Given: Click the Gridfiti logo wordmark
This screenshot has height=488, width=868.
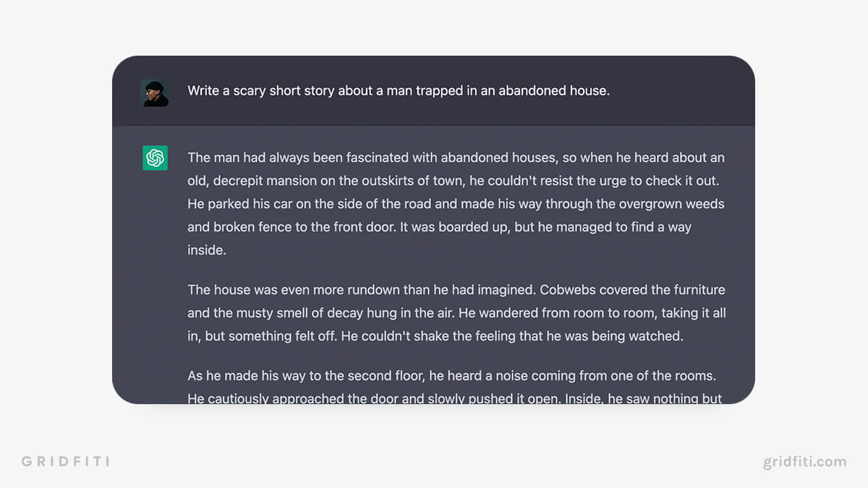Looking at the screenshot, I should (x=65, y=461).
